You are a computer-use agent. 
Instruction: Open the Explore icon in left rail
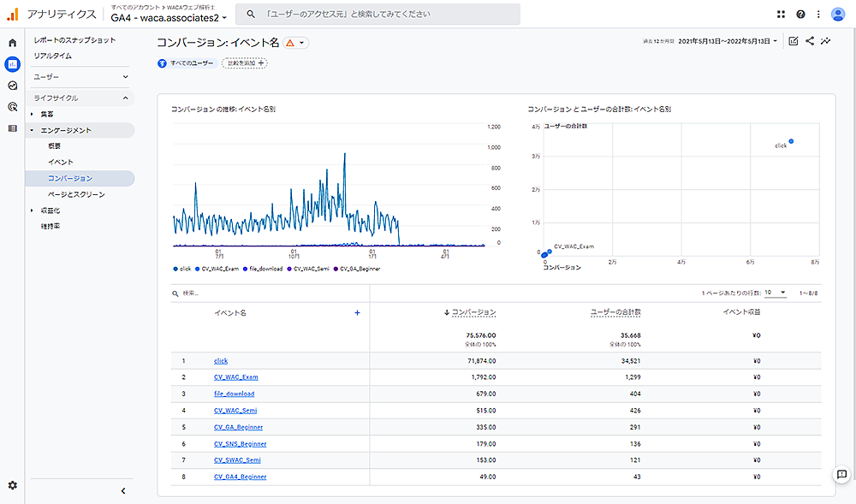12,86
